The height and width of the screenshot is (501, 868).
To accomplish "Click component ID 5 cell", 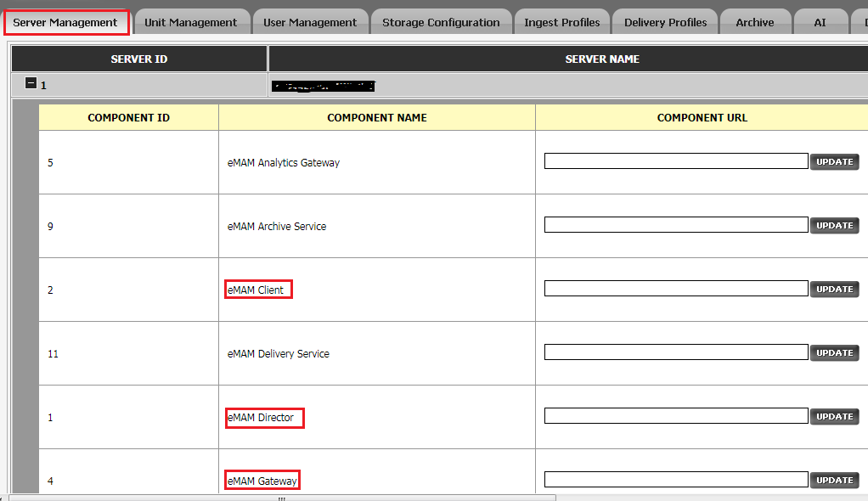I will [128, 162].
